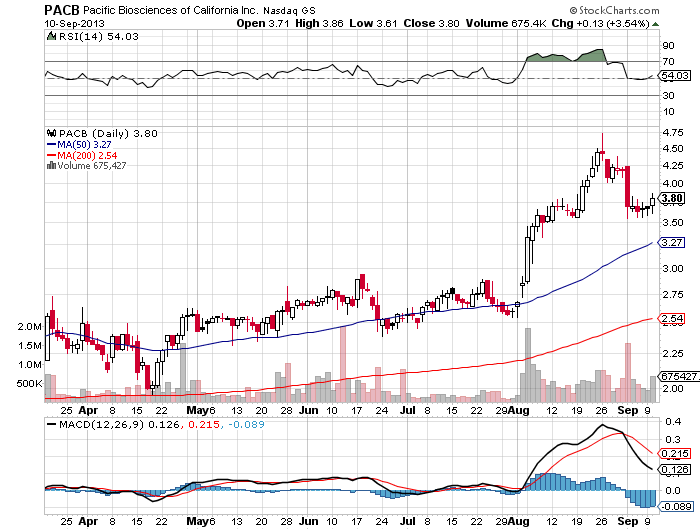Click the blue MA(50) line swatch

tap(51, 145)
